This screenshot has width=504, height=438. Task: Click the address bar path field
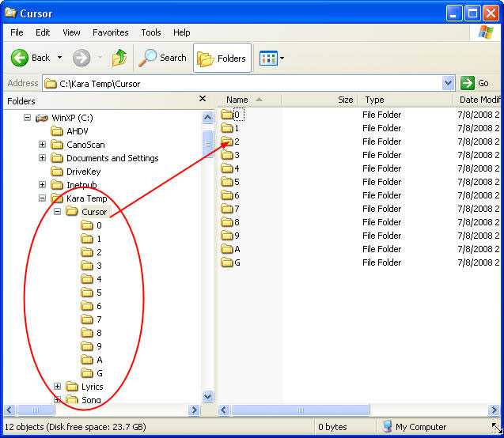click(x=237, y=83)
